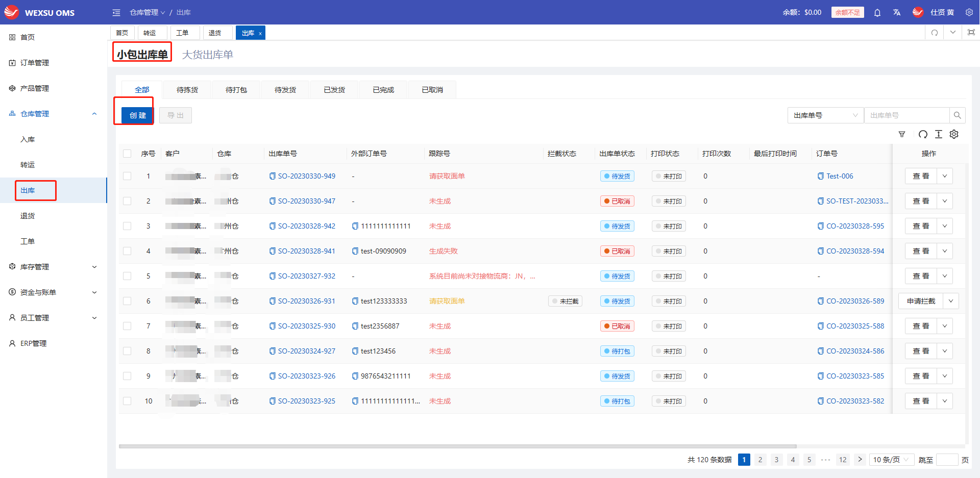Image resolution: width=980 pixels, height=478 pixels.
Task: Open 订单管理 in the sidebar
Action: (35, 63)
